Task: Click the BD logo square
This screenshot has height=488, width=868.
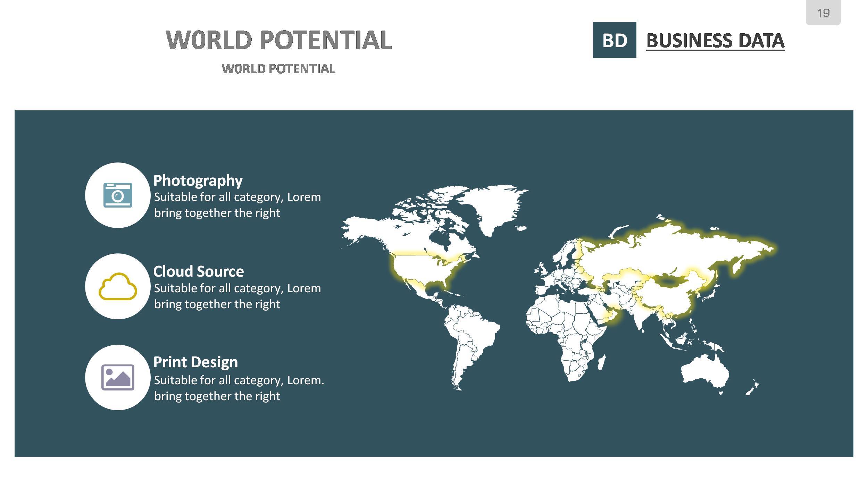Action: (x=615, y=42)
